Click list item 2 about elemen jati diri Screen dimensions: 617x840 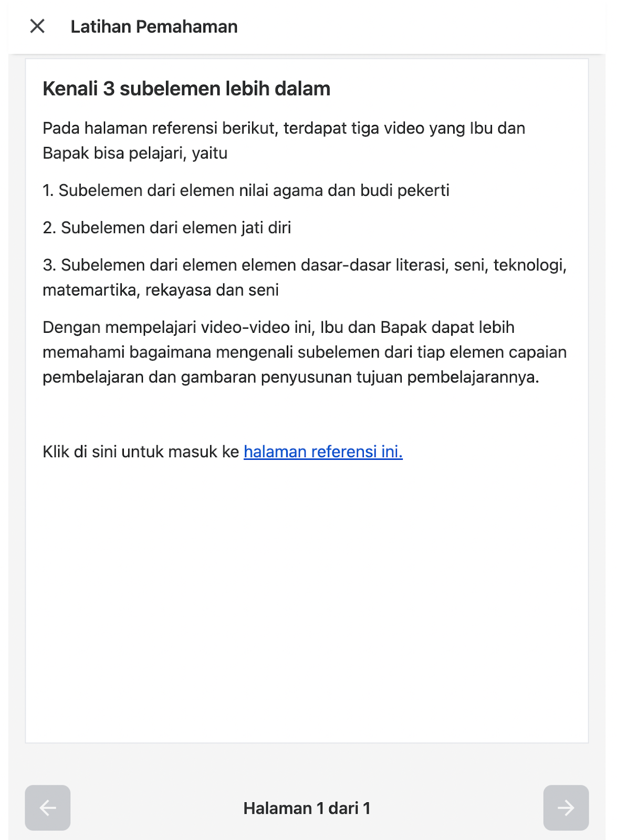tap(167, 228)
